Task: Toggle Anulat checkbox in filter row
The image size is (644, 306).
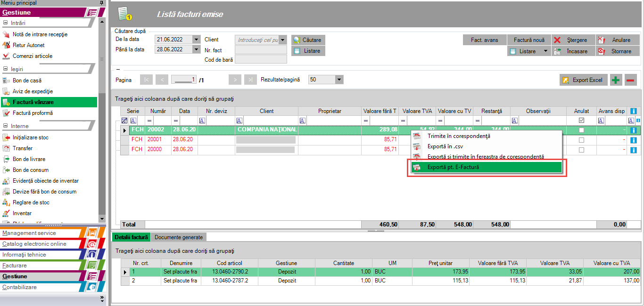Action: pos(581,121)
